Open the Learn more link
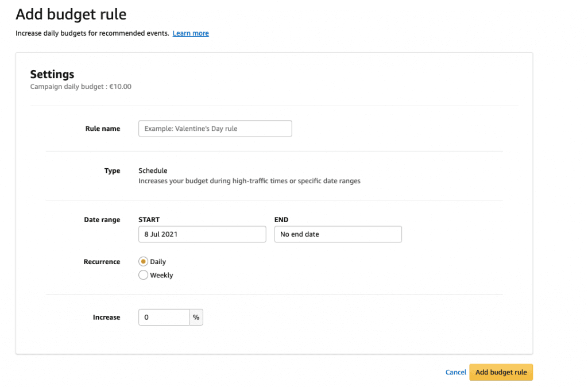 pos(191,33)
